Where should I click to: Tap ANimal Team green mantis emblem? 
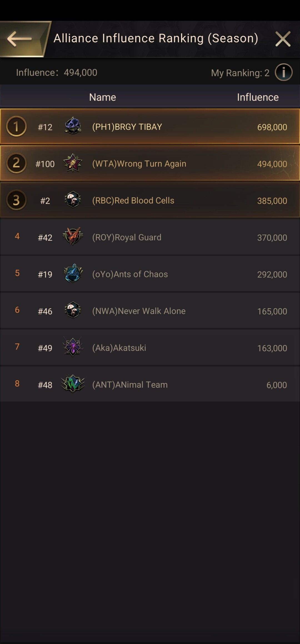[73, 384]
